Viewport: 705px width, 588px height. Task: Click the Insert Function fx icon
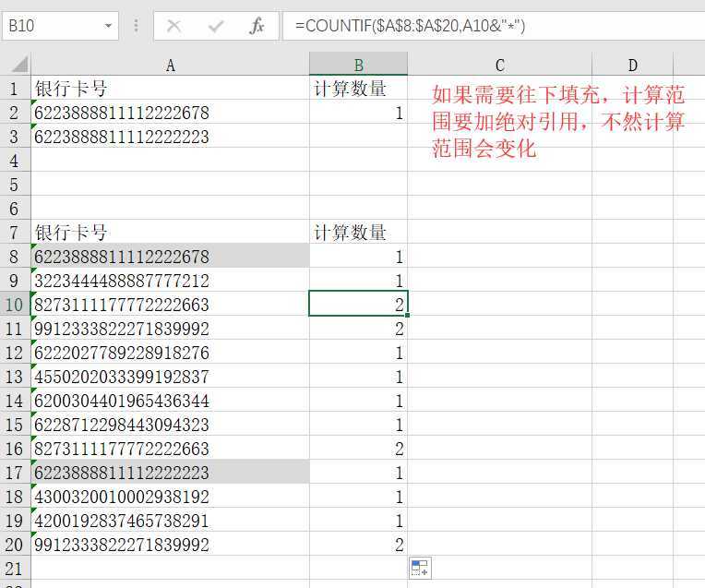pos(257,26)
